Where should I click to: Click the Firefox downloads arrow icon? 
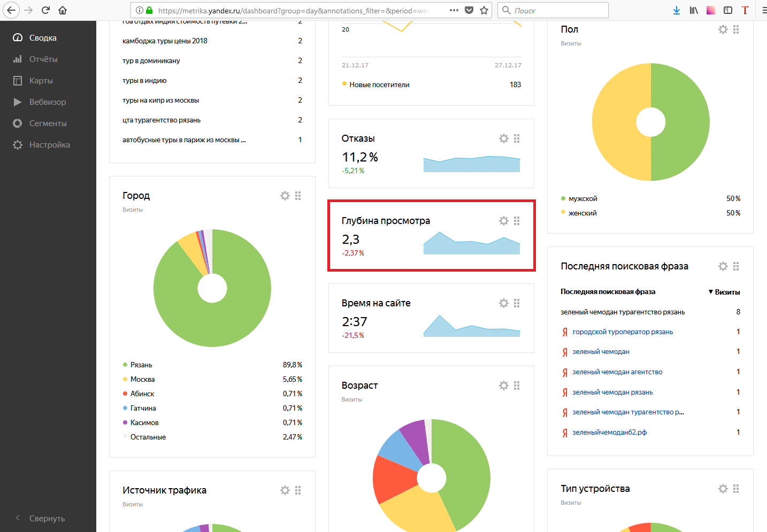[x=677, y=10]
